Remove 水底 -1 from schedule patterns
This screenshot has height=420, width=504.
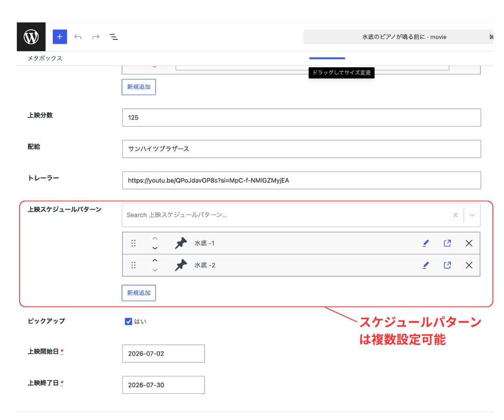[469, 243]
